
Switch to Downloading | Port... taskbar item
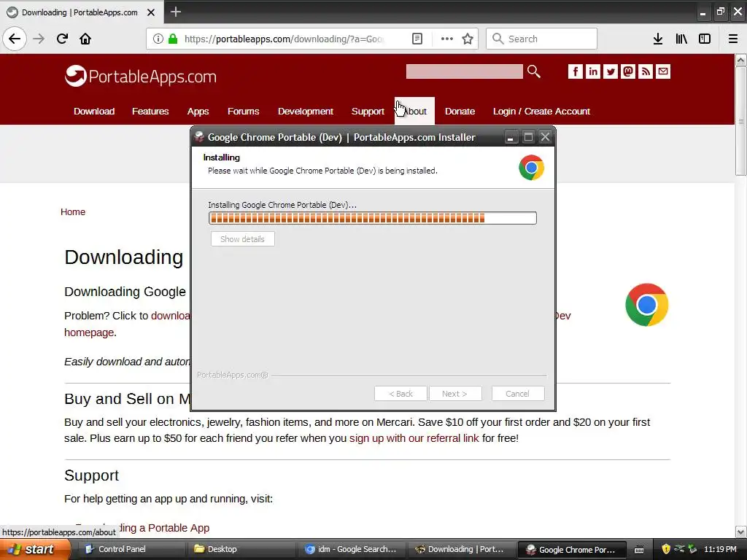click(461, 549)
